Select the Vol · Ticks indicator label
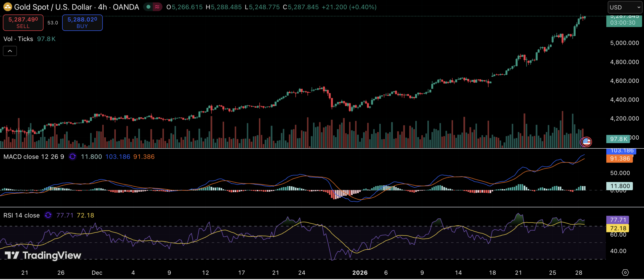 coord(18,39)
